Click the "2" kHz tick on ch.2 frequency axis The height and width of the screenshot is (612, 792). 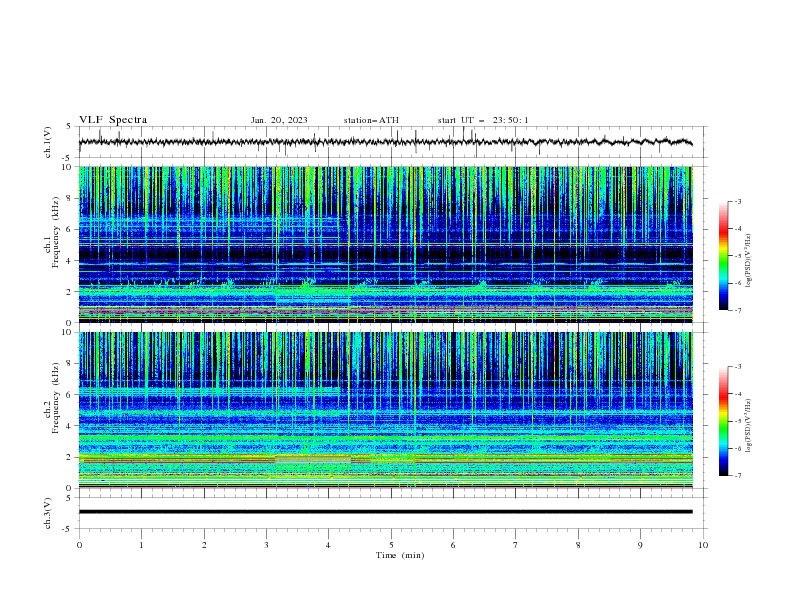pos(69,457)
